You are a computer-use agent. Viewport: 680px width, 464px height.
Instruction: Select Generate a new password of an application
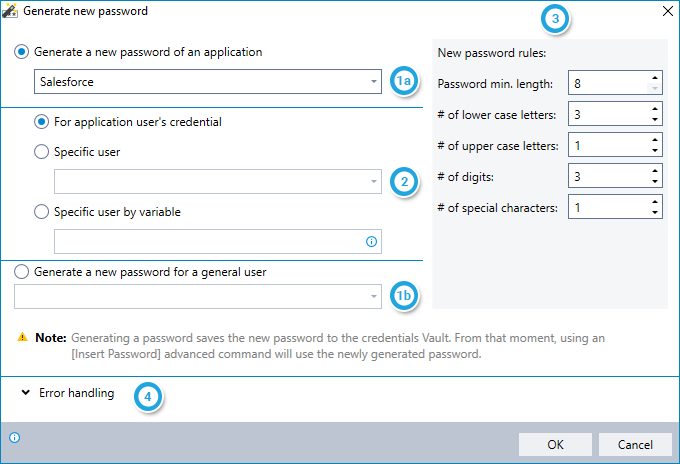(22, 52)
